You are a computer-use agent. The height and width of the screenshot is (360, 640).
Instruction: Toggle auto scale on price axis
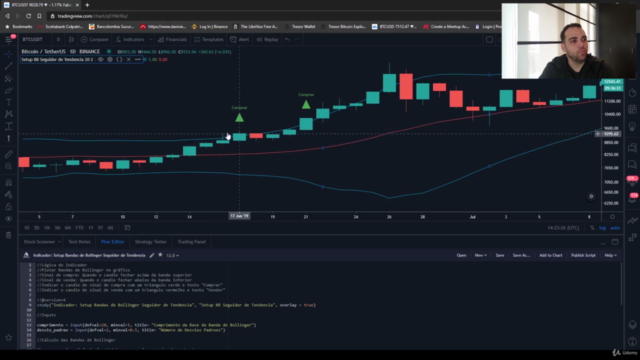point(615,228)
